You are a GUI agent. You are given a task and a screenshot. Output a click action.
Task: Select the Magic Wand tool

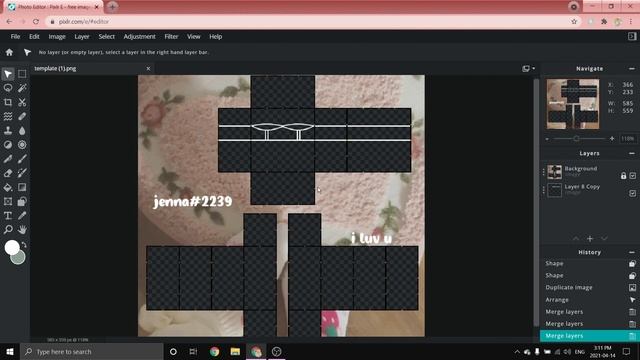tap(22, 88)
